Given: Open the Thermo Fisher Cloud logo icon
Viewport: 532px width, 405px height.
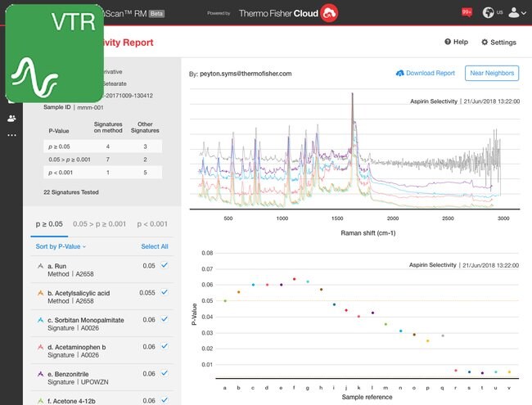Looking at the screenshot, I should click(330, 13).
